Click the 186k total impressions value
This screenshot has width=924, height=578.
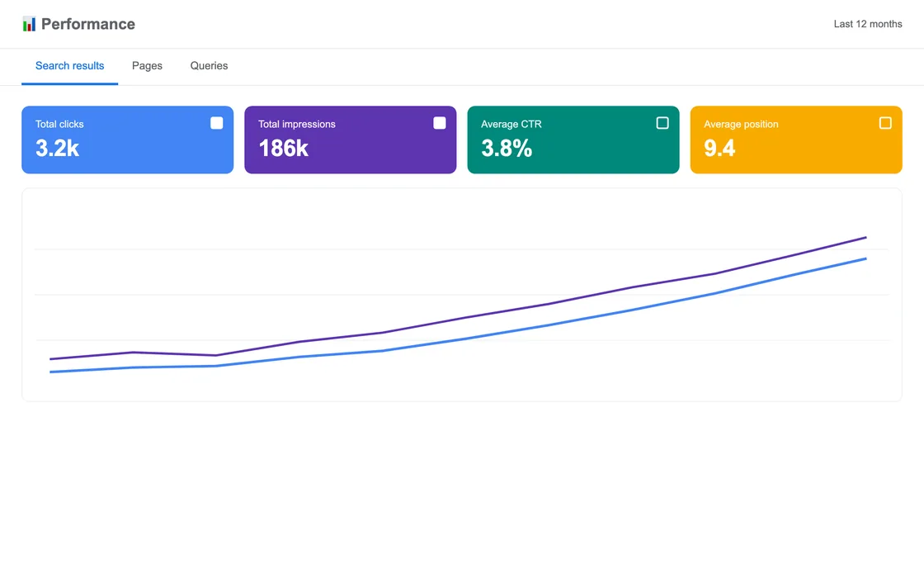pyautogui.click(x=284, y=148)
